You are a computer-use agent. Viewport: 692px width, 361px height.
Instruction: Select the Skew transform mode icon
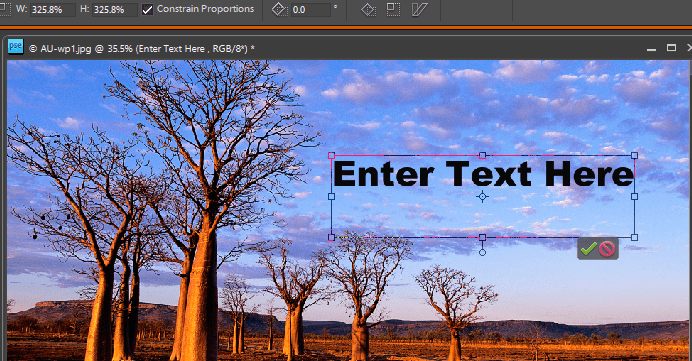pos(419,9)
